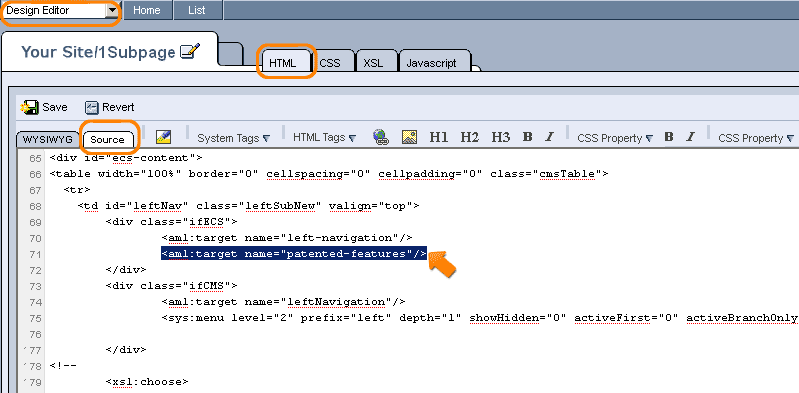Click the Revert label
The image size is (799, 393).
tap(118, 108)
